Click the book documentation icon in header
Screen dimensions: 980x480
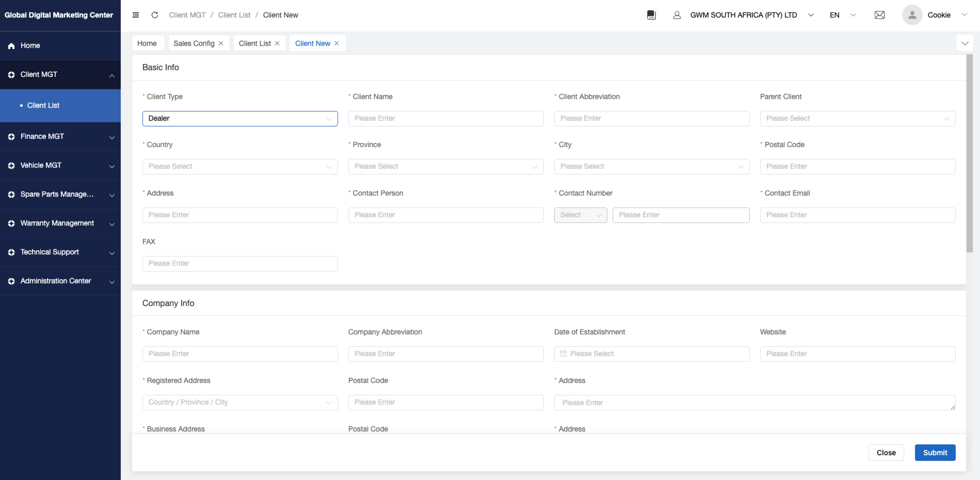(x=651, y=15)
